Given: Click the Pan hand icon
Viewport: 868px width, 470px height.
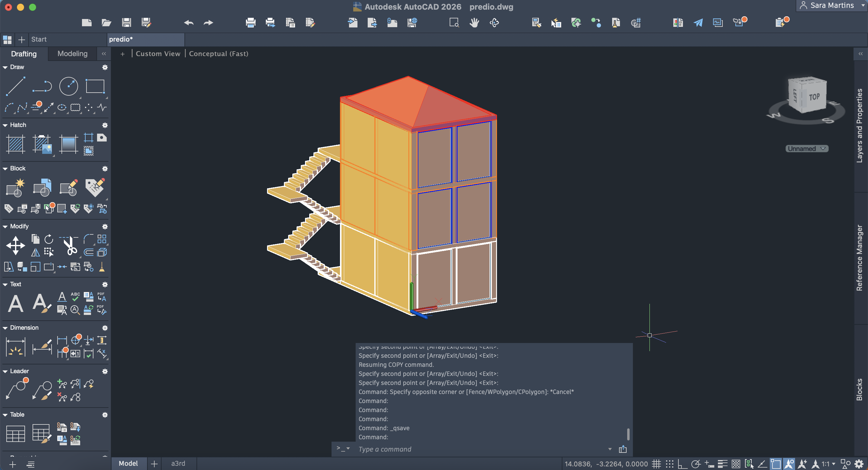Looking at the screenshot, I should (474, 23).
